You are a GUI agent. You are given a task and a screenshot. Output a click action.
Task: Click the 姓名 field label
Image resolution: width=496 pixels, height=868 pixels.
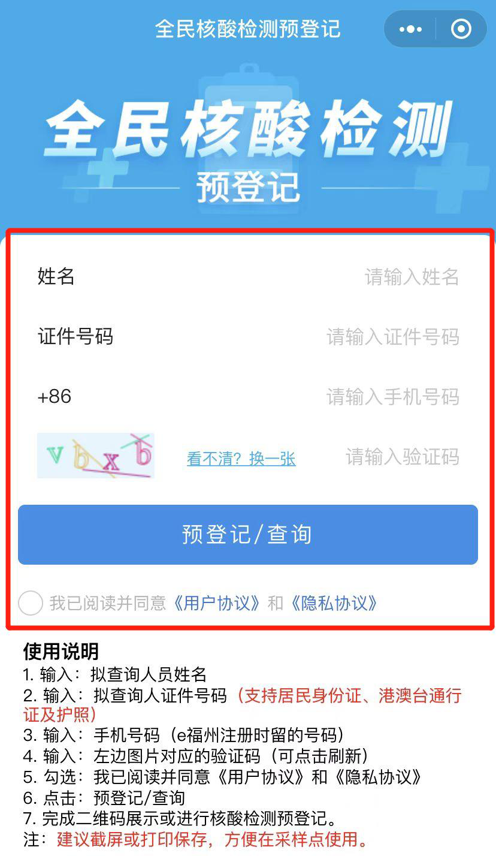[x=56, y=276]
